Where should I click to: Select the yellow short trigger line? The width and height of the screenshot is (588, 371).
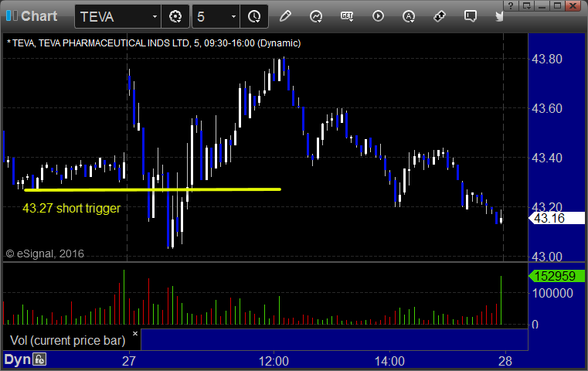tap(152, 190)
